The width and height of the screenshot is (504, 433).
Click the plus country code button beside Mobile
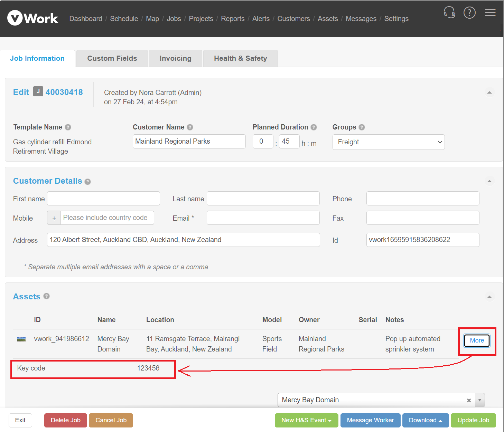click(54, 218)
